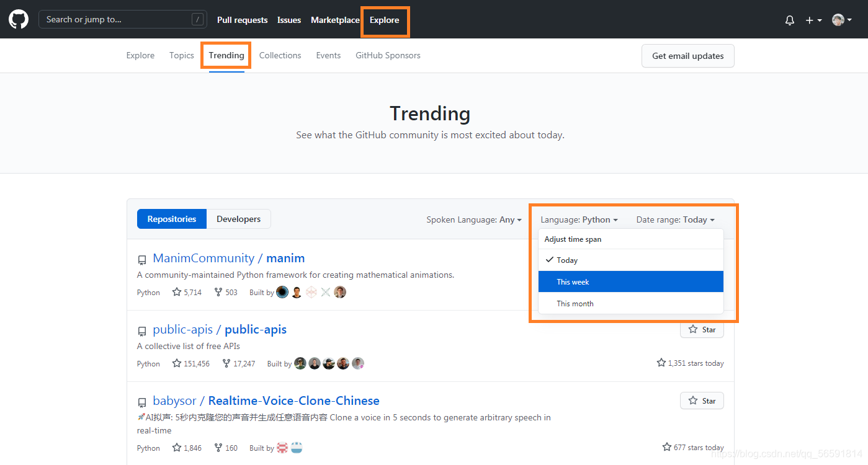Click '1,351 stars today' text

[x=690, y=363]
